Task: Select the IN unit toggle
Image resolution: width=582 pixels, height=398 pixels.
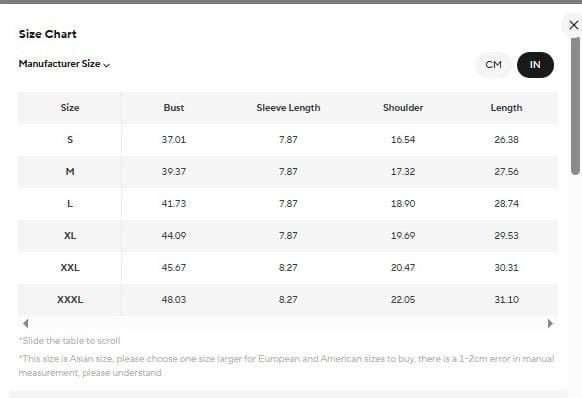Action: pyautogui.click(x=535, y=65)
